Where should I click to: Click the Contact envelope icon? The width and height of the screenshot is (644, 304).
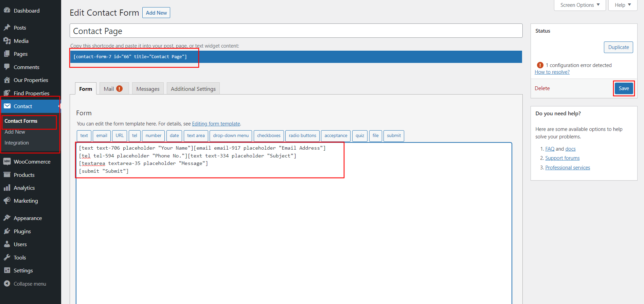pos(7,106)
